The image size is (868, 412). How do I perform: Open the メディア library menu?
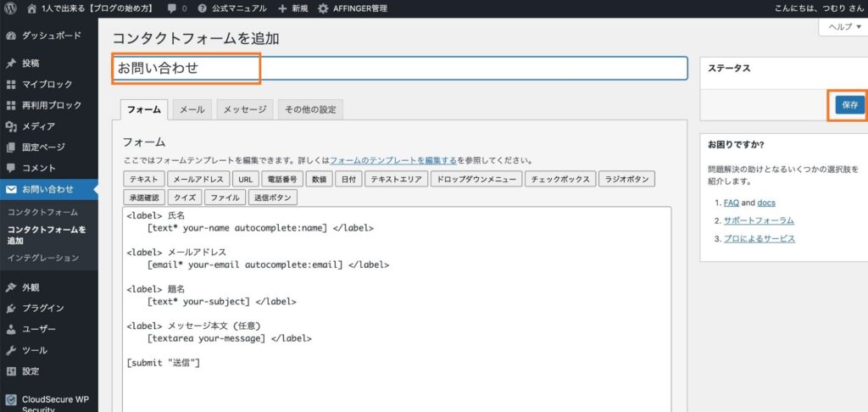(38, 126)
